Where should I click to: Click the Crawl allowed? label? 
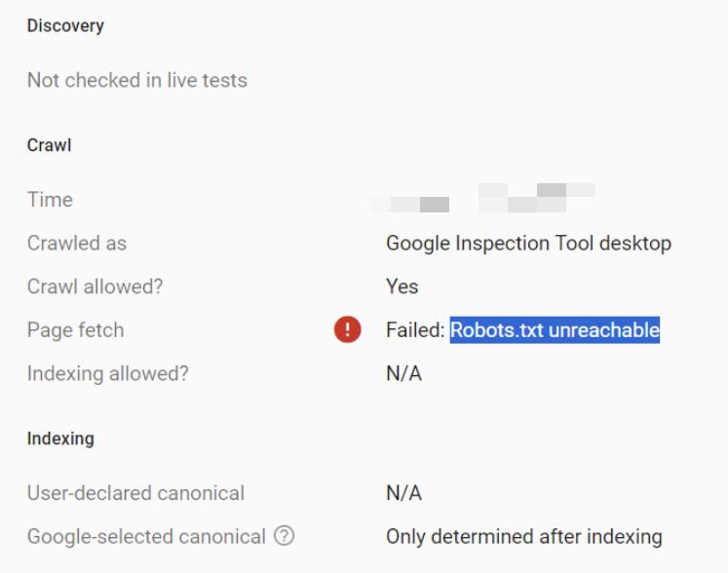click(96, 286)
